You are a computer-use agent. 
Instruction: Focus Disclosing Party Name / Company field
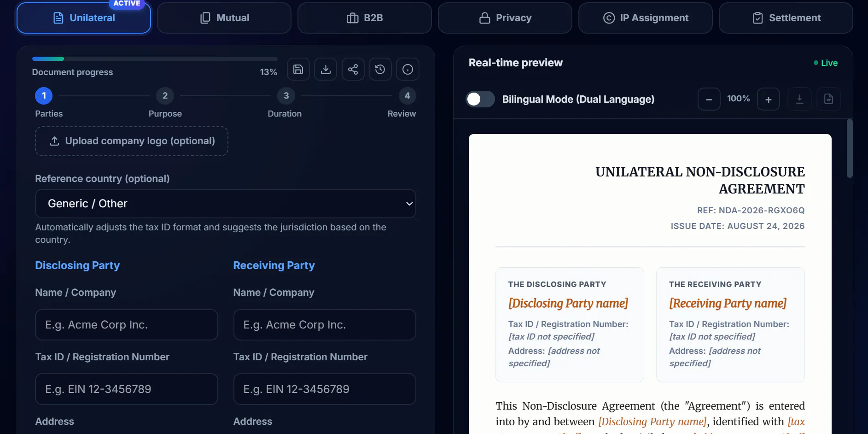click(x=127, y=325)
